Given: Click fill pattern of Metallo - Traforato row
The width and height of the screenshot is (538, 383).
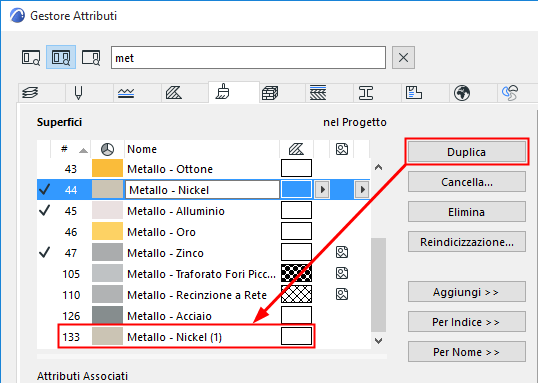Looking at the screenshot, I should click(x=296, y=274).
